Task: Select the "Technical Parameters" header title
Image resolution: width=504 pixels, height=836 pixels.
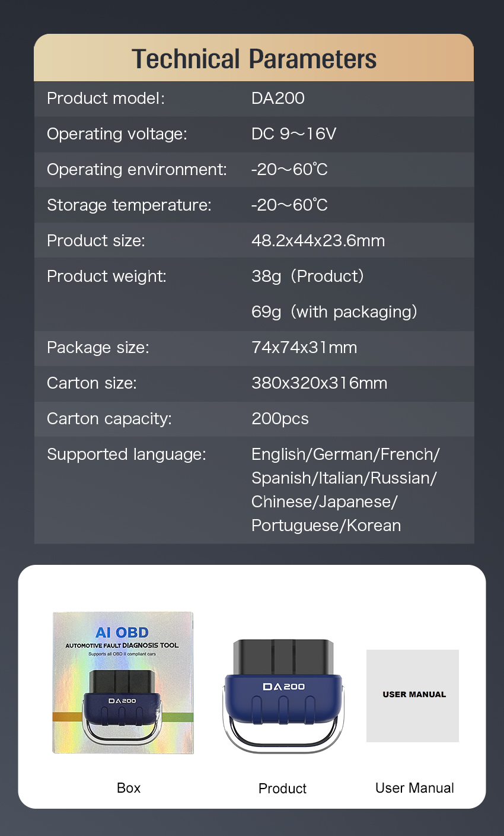Action: click(254, 59)
